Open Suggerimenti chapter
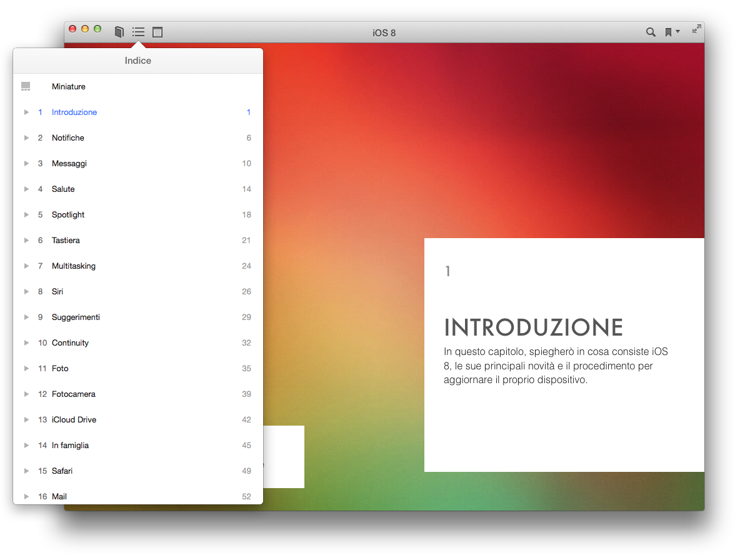This screenshot has height=560, width=740. coord(76,317)
